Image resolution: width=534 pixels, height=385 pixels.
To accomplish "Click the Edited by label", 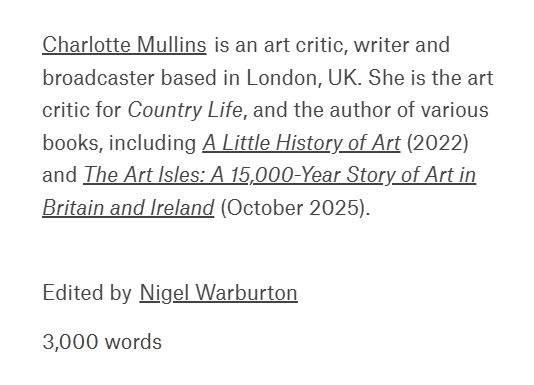I will [87, 293].
